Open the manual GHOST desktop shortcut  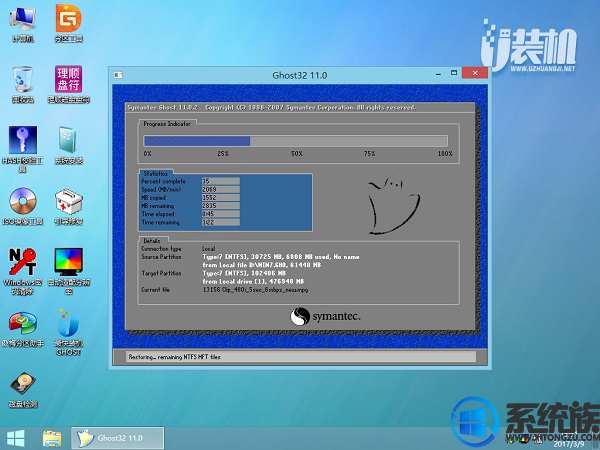tap(68, 324)
